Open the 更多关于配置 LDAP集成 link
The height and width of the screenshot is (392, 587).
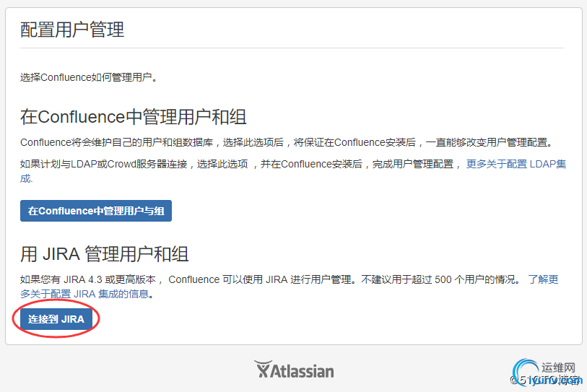516,164
